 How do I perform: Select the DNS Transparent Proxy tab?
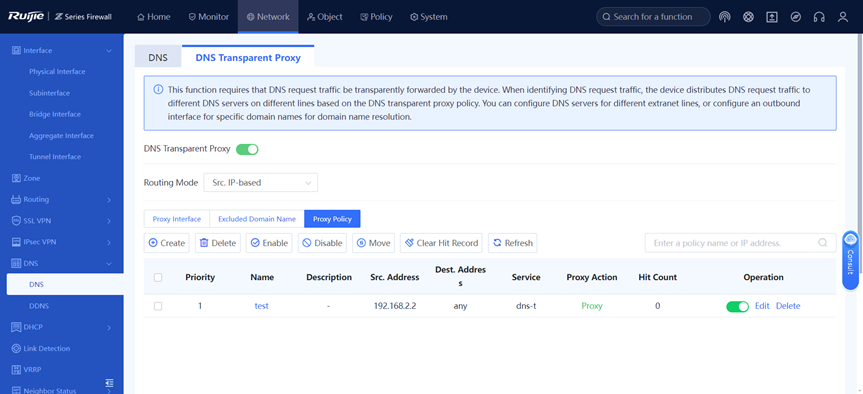tap(248, 57)
